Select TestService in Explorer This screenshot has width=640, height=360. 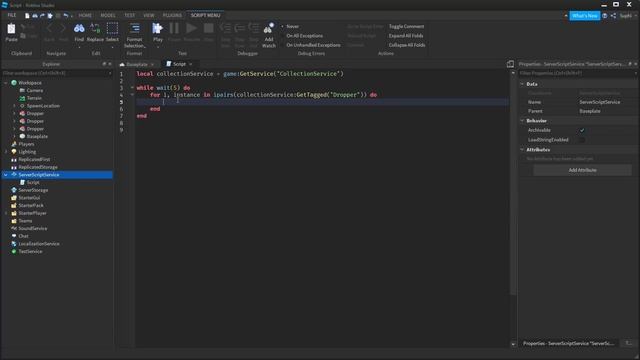pyautogui.click(x=30, y=251)
